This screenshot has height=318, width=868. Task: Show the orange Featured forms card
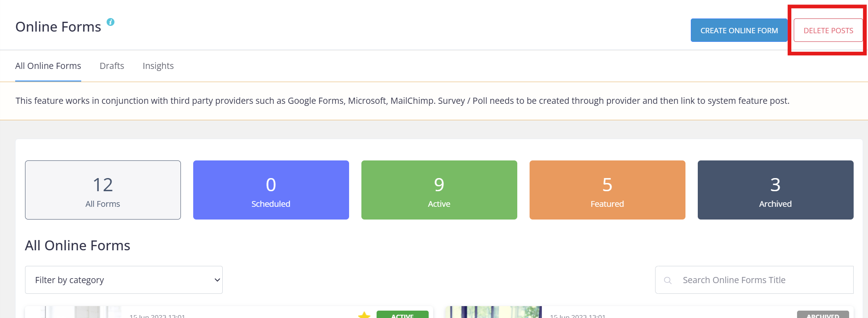(x=608, y=190)
